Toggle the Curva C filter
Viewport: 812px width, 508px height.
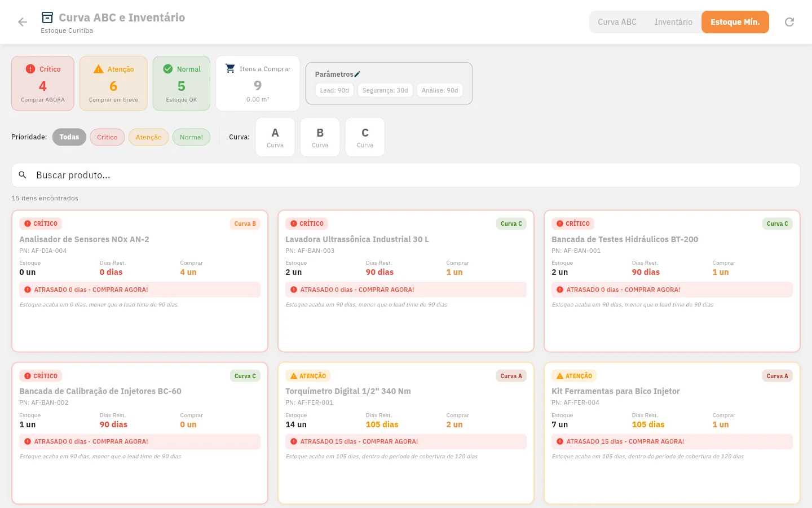[365, 137]
